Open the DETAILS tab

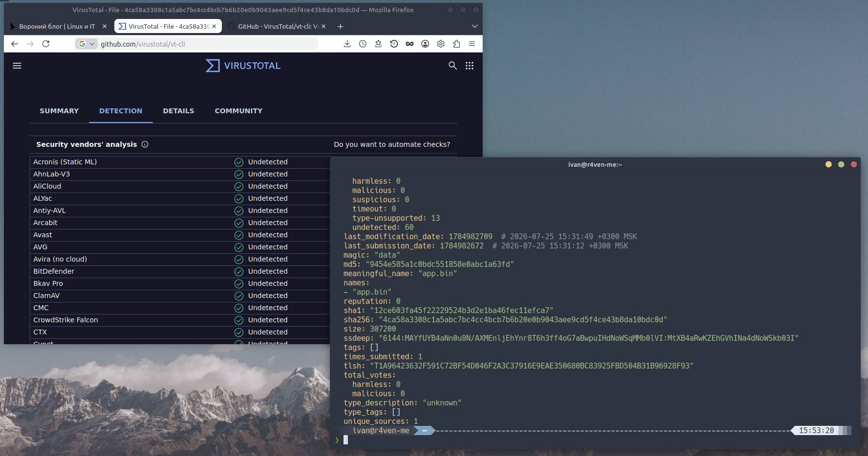[179, 111]
